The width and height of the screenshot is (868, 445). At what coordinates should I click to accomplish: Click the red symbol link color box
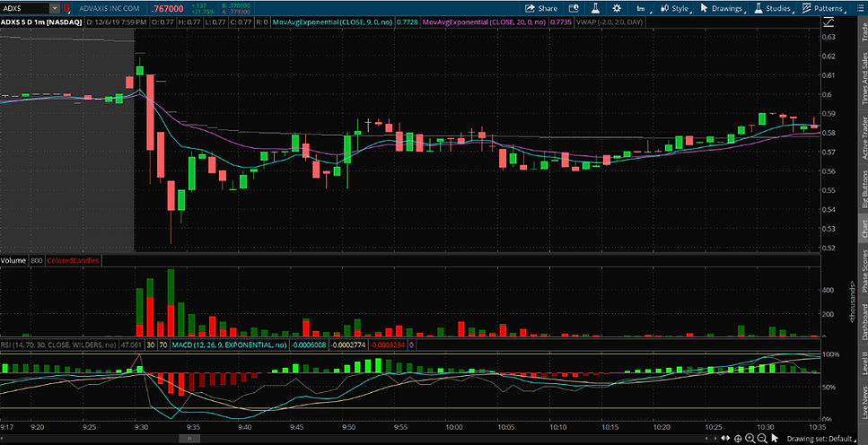pos(67,8)
